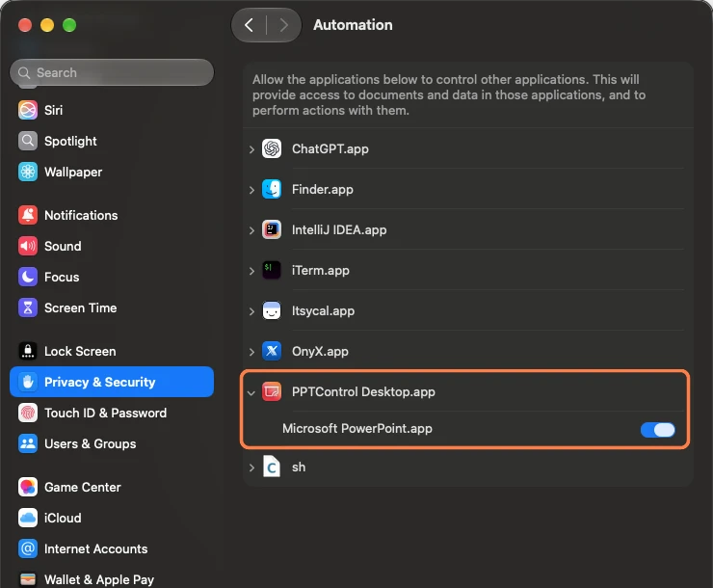Select the Spotlight sidebar icon
This screenshot has height=588, width=713.
[x=28, y=141]
